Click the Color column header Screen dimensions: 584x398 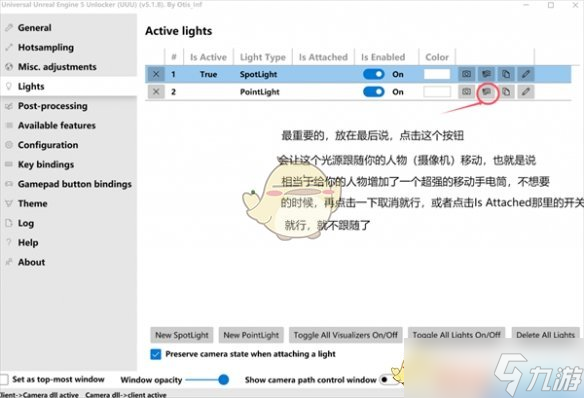pos(437,57)
